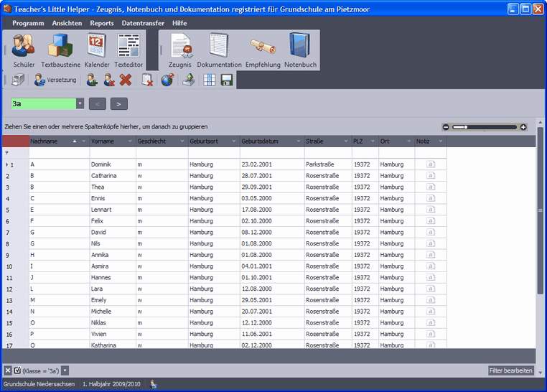This screenshot has width=547, height=392.
Task: Select the first name Annika
Action: [100, 255]
